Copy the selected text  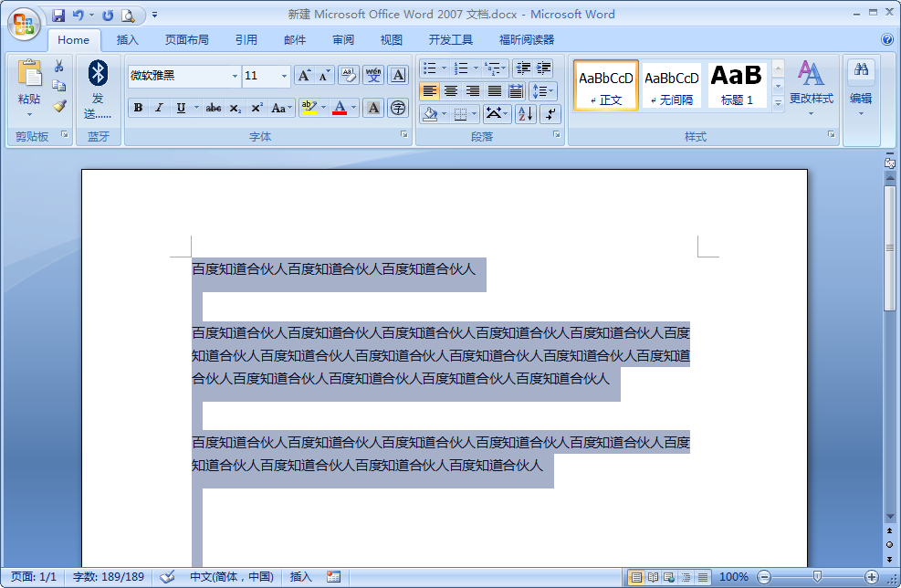point(58,86)
